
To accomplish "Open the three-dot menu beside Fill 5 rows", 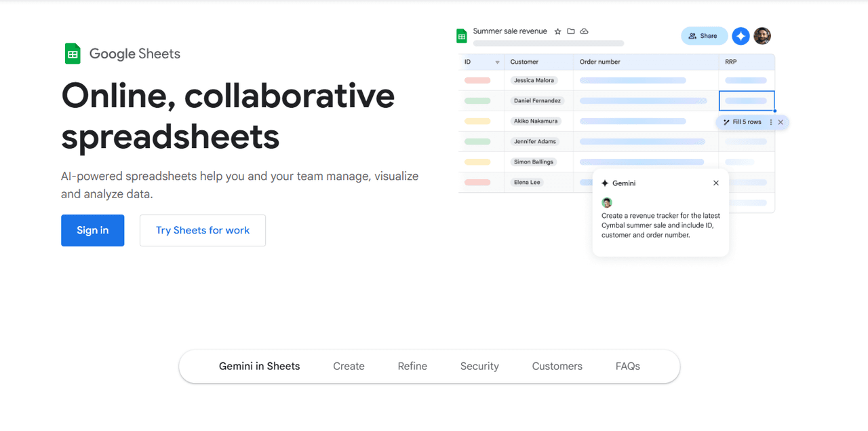I will 771,122.
